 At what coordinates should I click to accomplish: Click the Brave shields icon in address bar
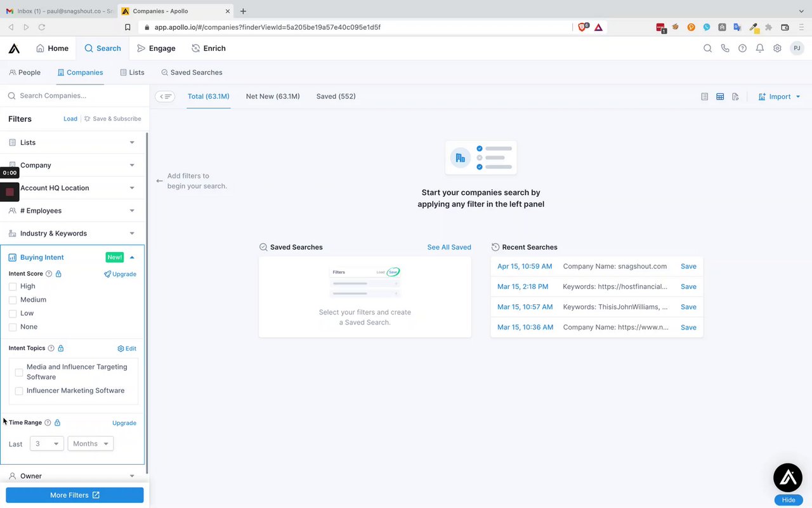(582, 27)
